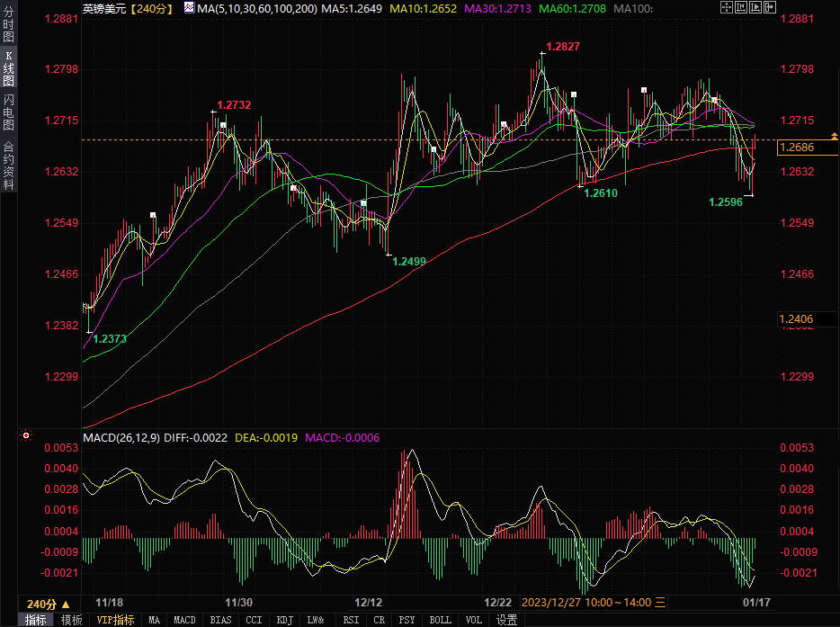Click the MA indicator icon beside the symbol title
The image size is (840, 627).
[189, 7]
